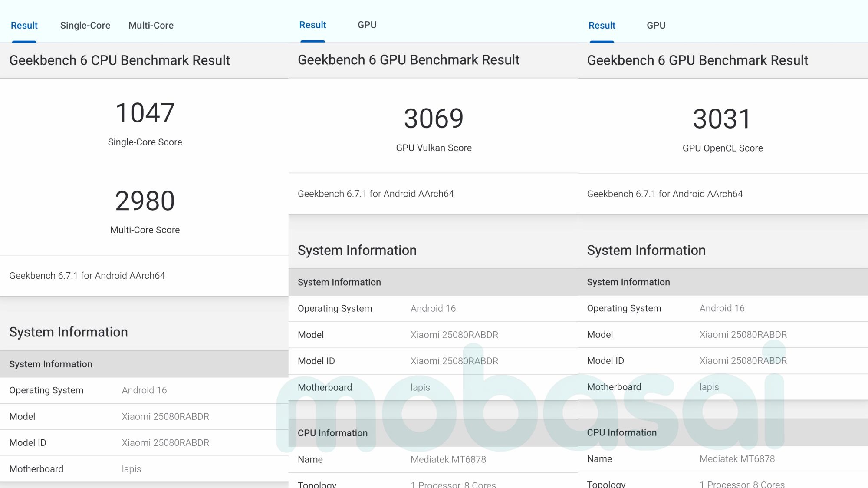
Task: Click Model value Xiaomi 25080RABDR in Vulkan panel
Action: pos(454,335)
